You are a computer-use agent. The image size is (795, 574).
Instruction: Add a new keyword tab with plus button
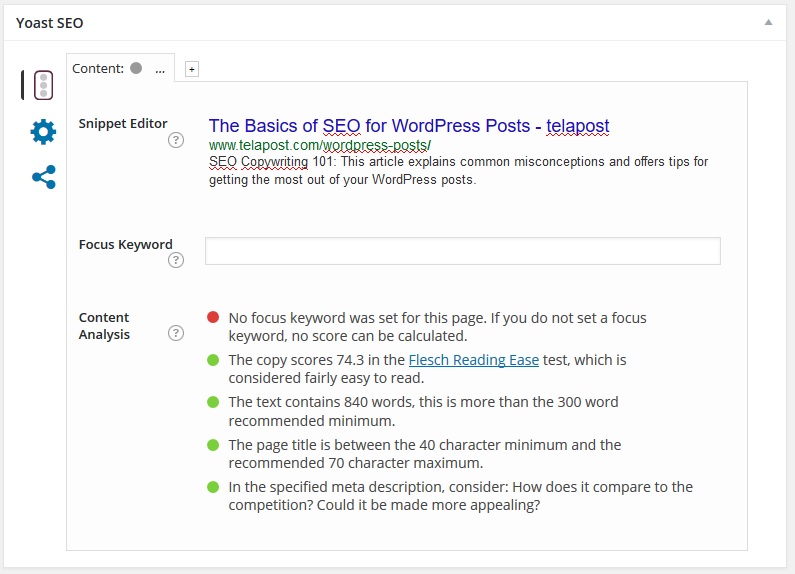192,69
